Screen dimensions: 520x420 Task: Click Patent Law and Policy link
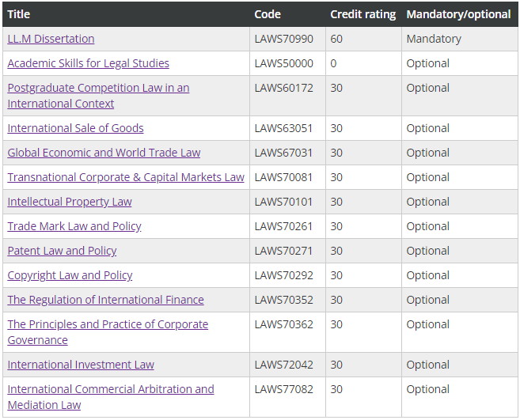pyautogui.click(x=62, y=251)
